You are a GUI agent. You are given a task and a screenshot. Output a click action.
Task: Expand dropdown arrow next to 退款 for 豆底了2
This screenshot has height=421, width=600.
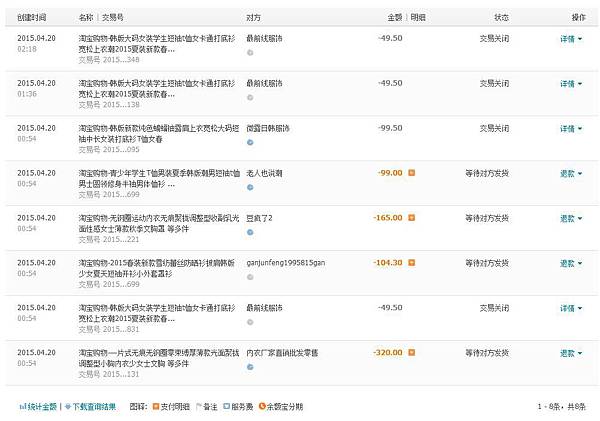(580, 219)
